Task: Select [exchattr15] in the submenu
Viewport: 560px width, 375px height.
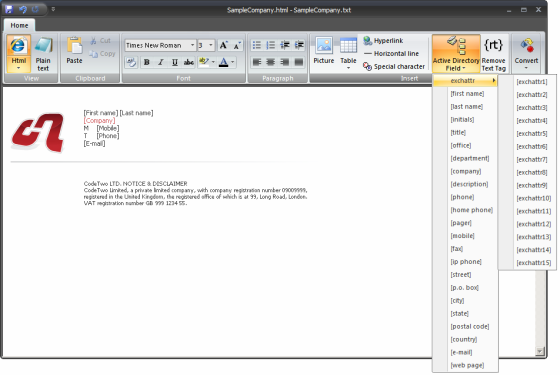Action: point(534,263)
